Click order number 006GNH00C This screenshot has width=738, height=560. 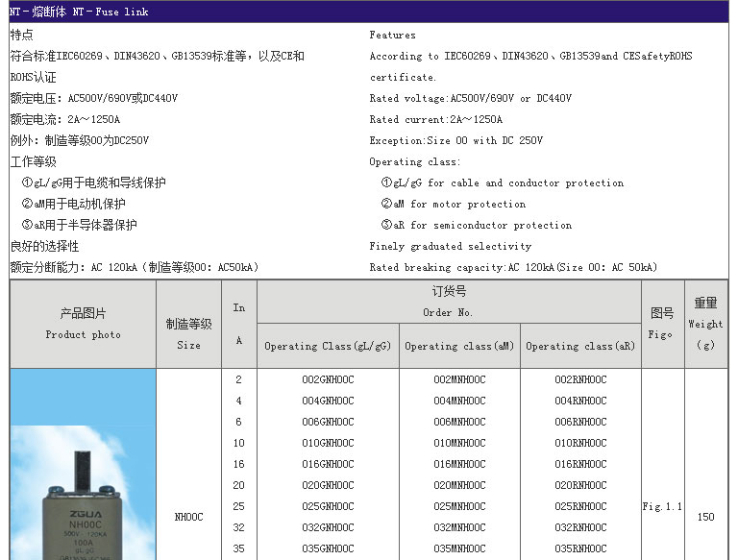coord(328,422)
